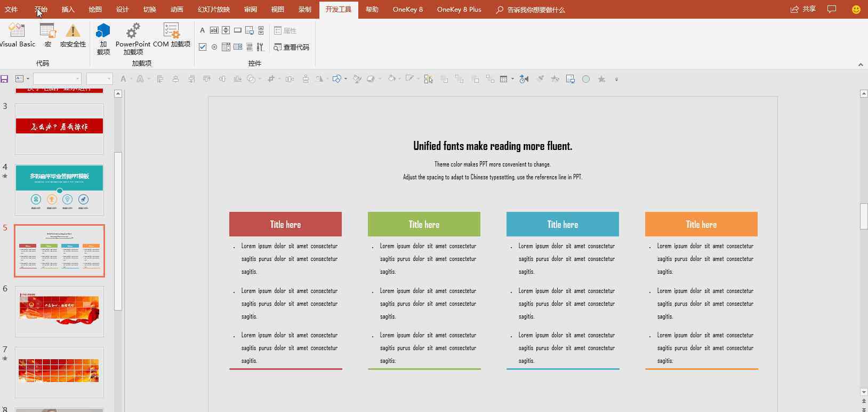The height and width of the screenshot is (412, 868).
Task: Open the comments speech bubble icon
Action: click(832, 9)
